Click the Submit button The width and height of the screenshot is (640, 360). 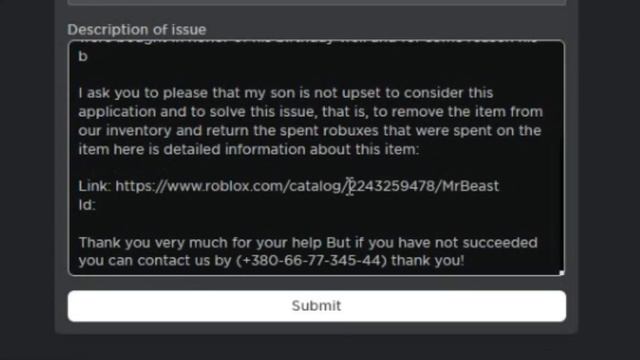317,306
